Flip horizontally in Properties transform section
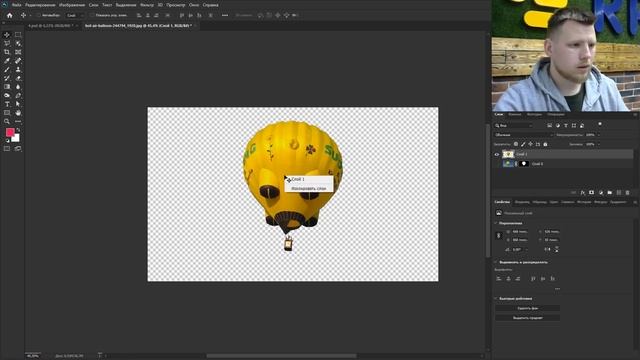The height and width of the screenshot is (360, 640). coord(547,249)
